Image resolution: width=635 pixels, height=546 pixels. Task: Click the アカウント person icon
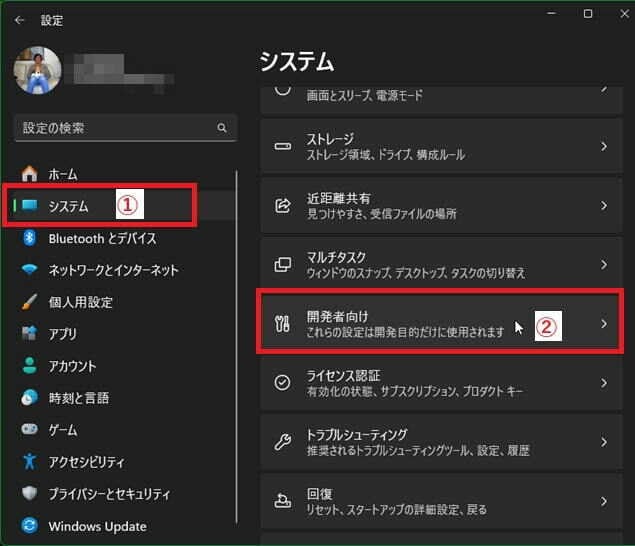pos(30,366)
